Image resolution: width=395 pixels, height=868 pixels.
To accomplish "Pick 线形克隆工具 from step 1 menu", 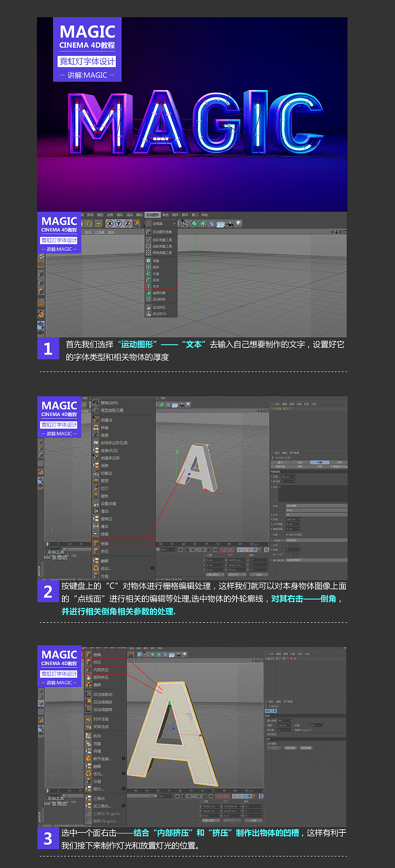I will point(161,240).
